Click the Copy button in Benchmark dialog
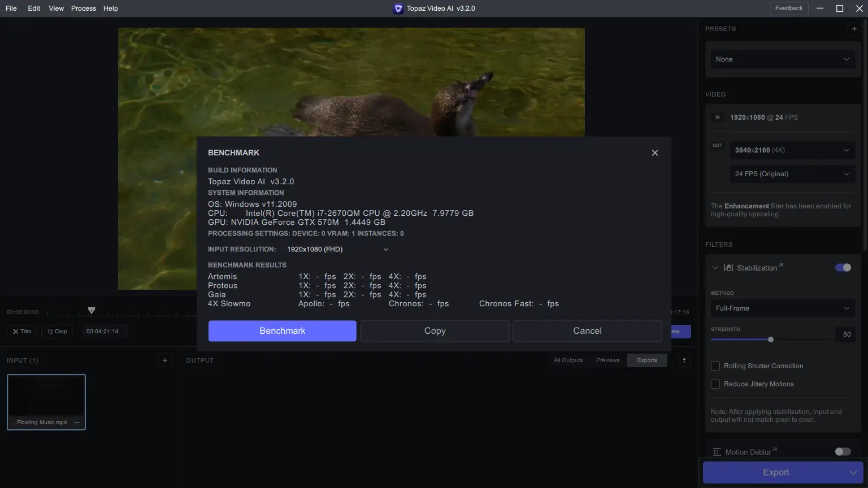This screenshot has width=868, height=488. [x=435, y=331]
